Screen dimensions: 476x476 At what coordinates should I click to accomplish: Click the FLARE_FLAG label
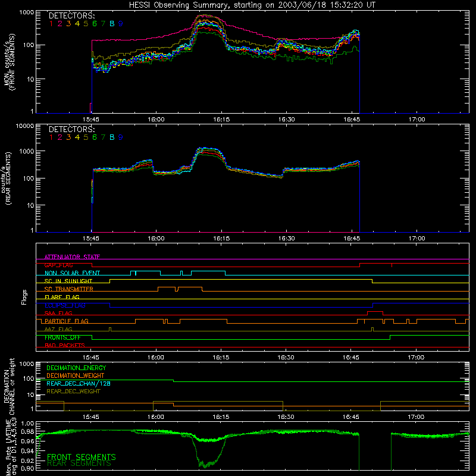(x=62, y=297)
